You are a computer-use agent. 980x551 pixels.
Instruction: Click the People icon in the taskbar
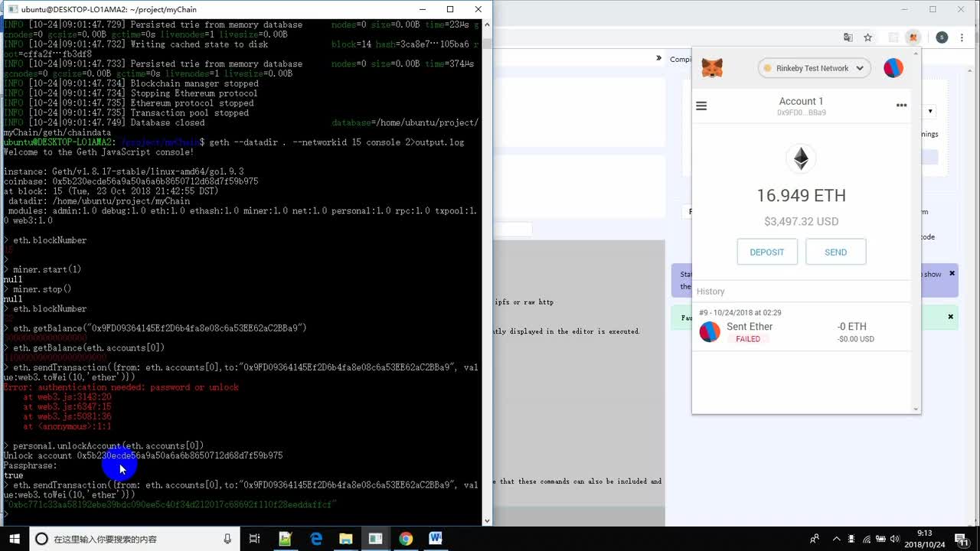pos(815,539)
